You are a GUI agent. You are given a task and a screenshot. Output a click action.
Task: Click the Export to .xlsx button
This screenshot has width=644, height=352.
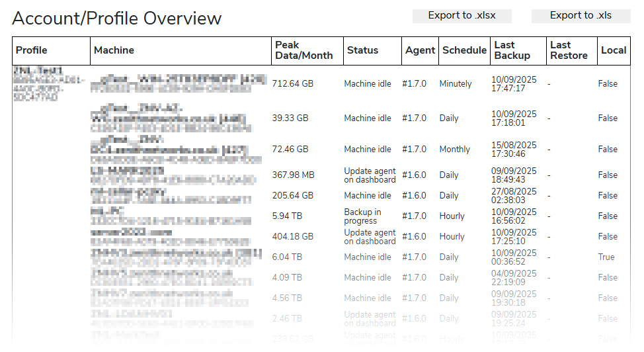(462, 16)
